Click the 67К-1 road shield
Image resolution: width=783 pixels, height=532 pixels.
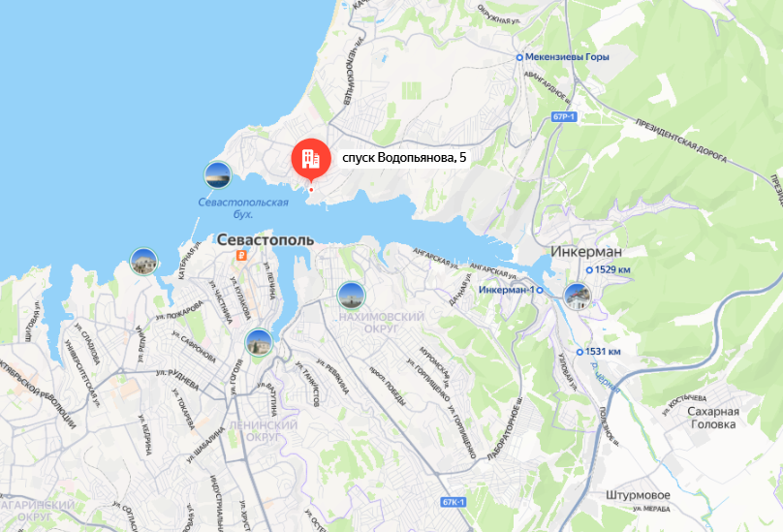[454, 502]
